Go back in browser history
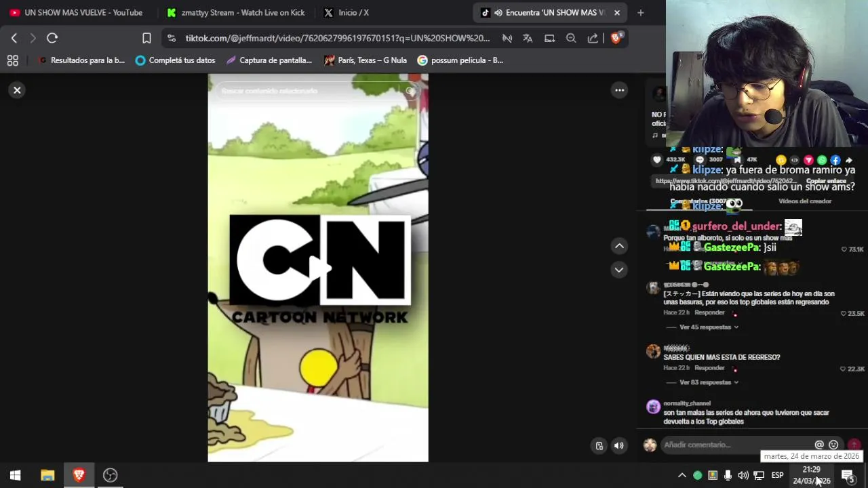This screenshot has width=868, height=488. pos(14,38)
